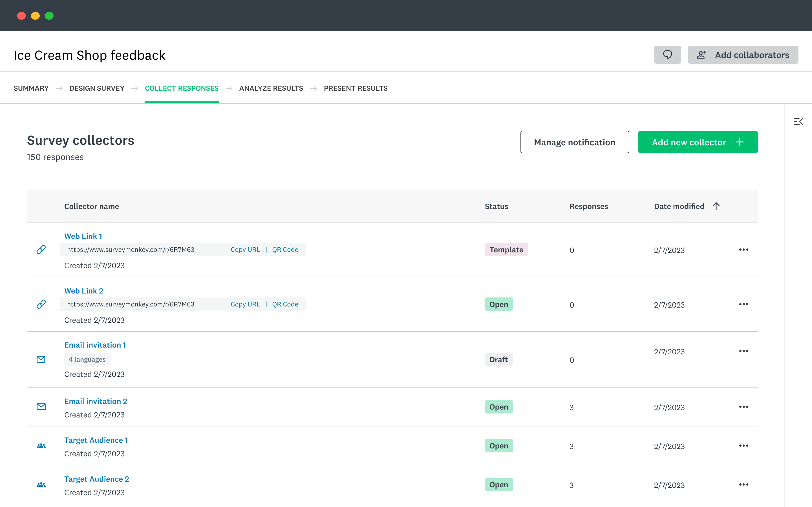Image resolution: width=812 pixels, height=507 pixels.
Task: Add collaborators to the survey
Action: click(x=743, y=55)
